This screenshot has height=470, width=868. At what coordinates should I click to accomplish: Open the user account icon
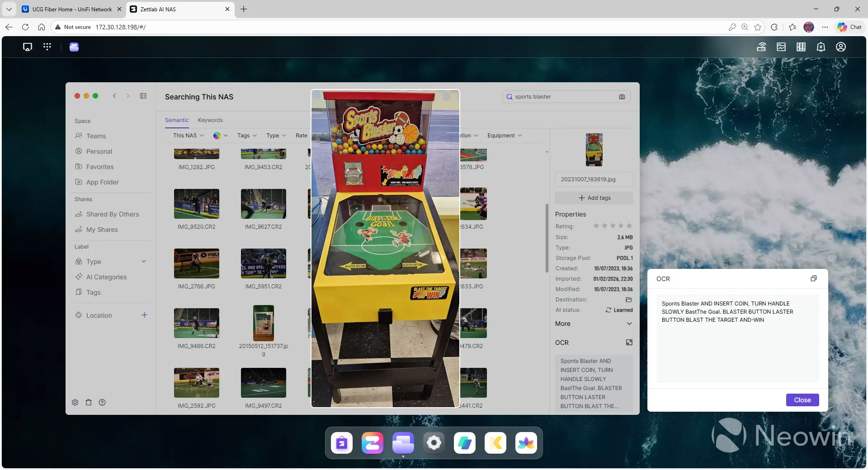click(841, 47)
